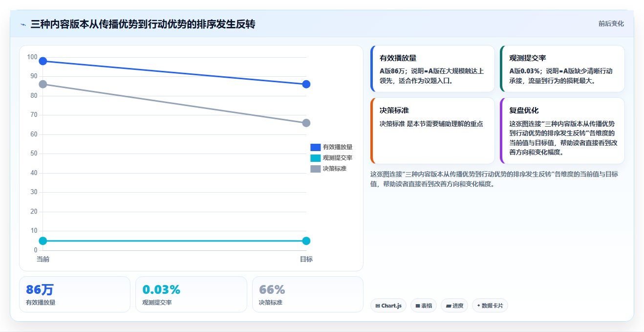The width and height of the screenshot is (644, 332).
Task: Select the 表格 tag
Action: 424,306
